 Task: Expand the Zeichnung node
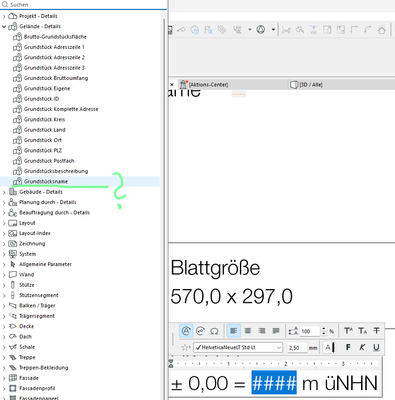(x=4, y=244)
